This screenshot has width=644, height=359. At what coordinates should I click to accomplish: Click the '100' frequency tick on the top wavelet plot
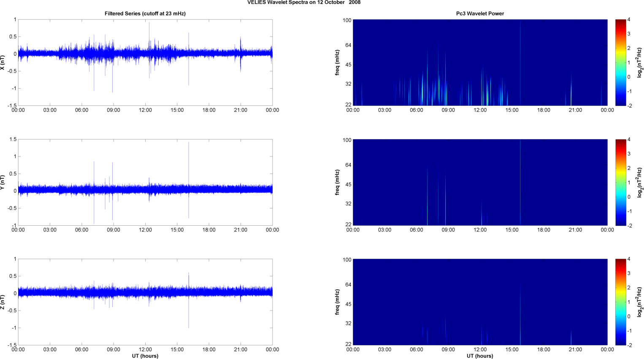(347, 20)
